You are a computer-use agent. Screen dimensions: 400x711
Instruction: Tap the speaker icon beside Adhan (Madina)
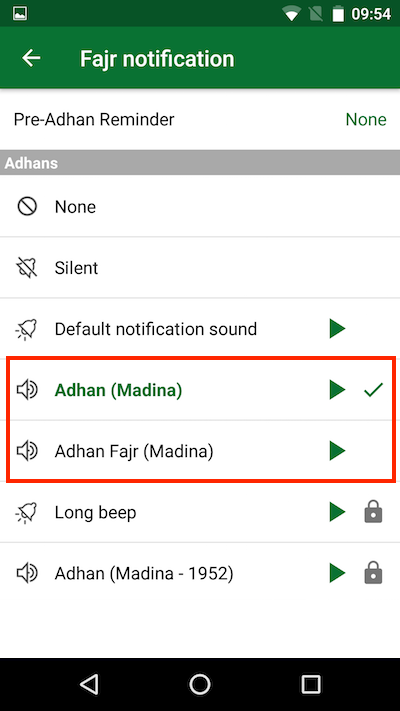pyautogui.click(x=27, y=390)
